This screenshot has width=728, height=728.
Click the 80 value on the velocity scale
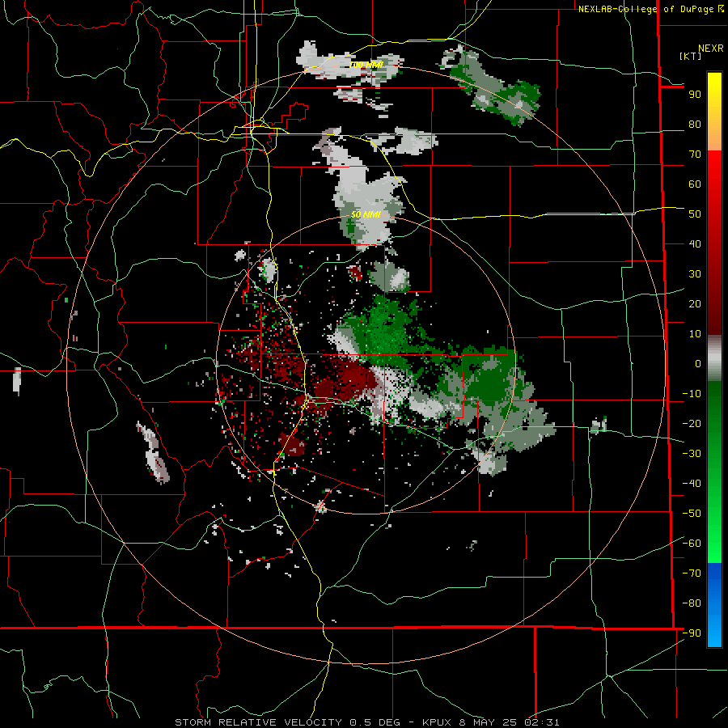(695, 125)
